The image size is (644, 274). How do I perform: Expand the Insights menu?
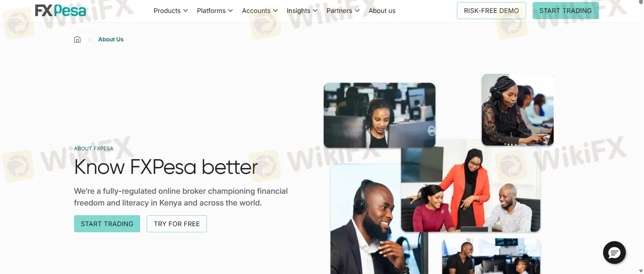tap(302, 11)
